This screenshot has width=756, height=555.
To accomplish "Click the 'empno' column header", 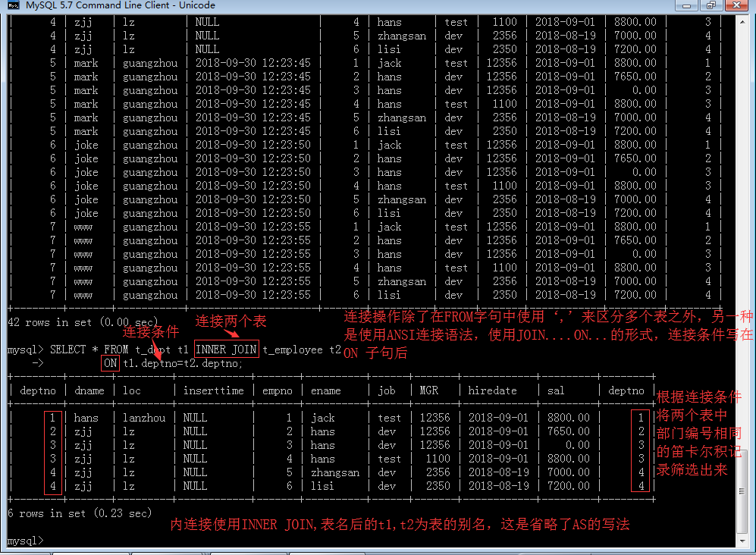I will pyautogui.click(x=278, y=390).
